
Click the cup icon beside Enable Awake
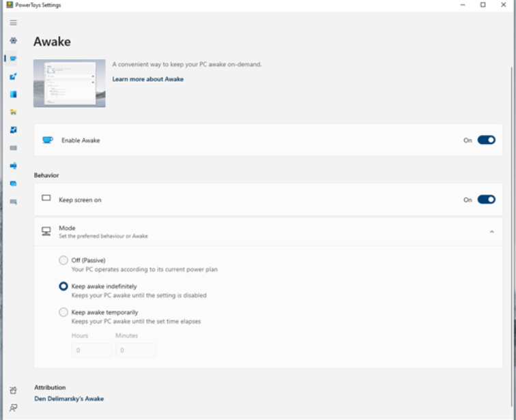[x=47, y=140]
